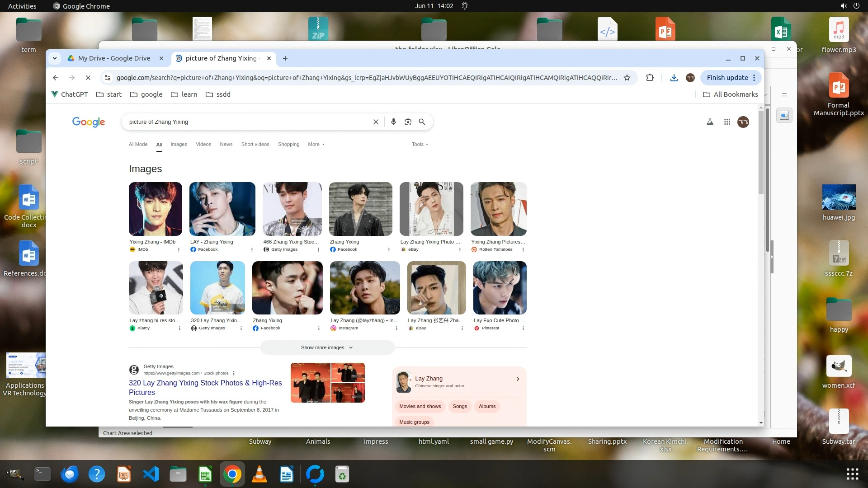Open Chrome downloads icon
Viewport: 868px width, 488px height.
click(x=674, y=78)
